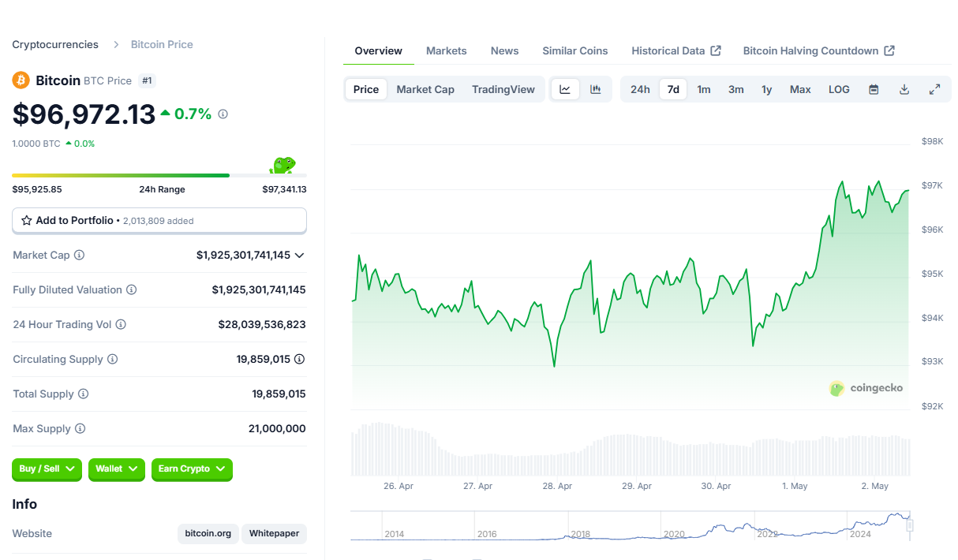Toggle LOG scale on chart

tap(839, 89)
